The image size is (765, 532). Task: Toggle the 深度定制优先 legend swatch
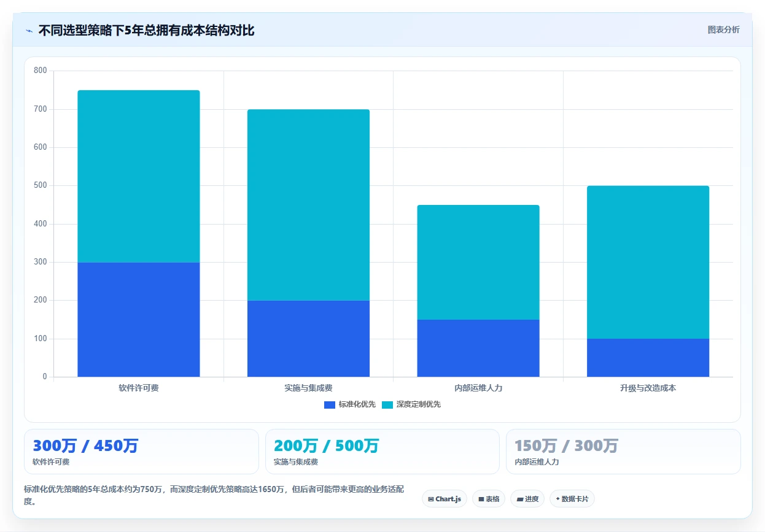[387, 404]
